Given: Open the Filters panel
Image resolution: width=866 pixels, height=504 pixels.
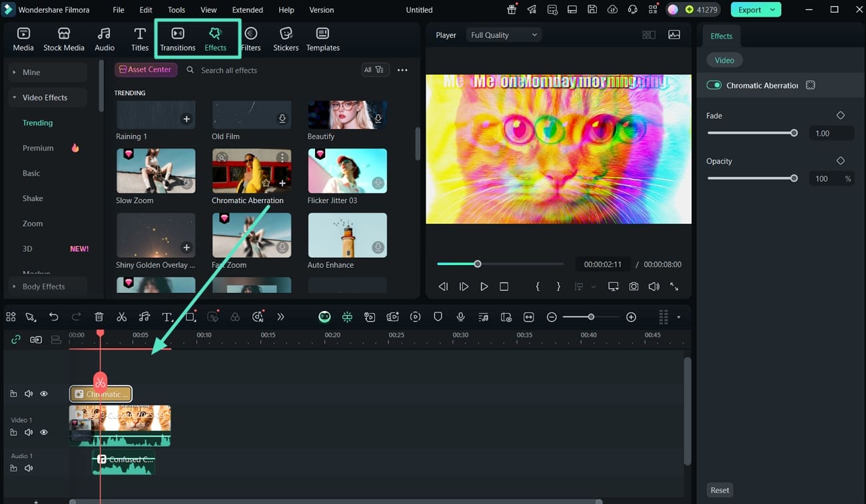Looking at the screenshot, I should [251, 39].
